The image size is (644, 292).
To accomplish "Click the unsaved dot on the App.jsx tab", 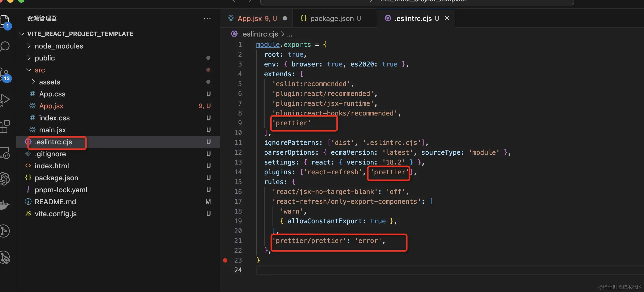I will tap(285, 18).
